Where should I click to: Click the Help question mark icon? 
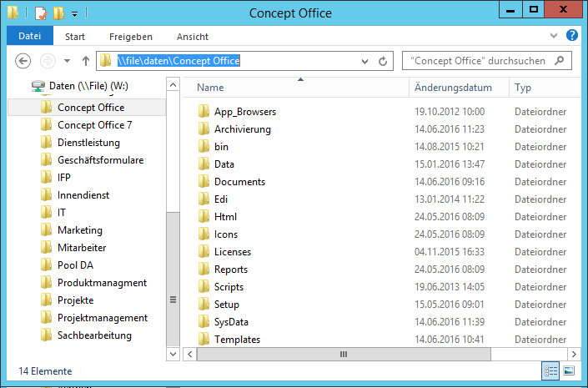[x=572, y=36]
